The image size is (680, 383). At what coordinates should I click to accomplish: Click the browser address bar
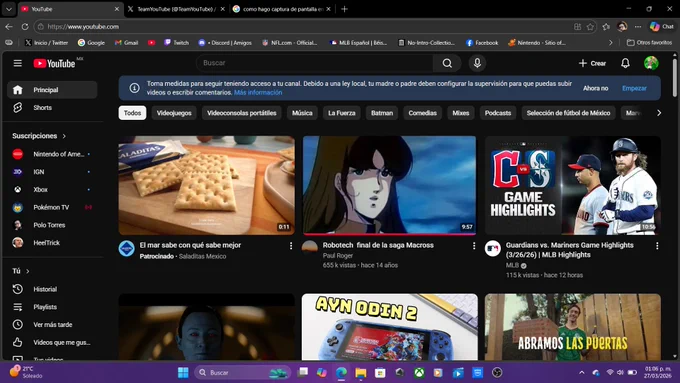pyautogui.click(x=304, y=26)
